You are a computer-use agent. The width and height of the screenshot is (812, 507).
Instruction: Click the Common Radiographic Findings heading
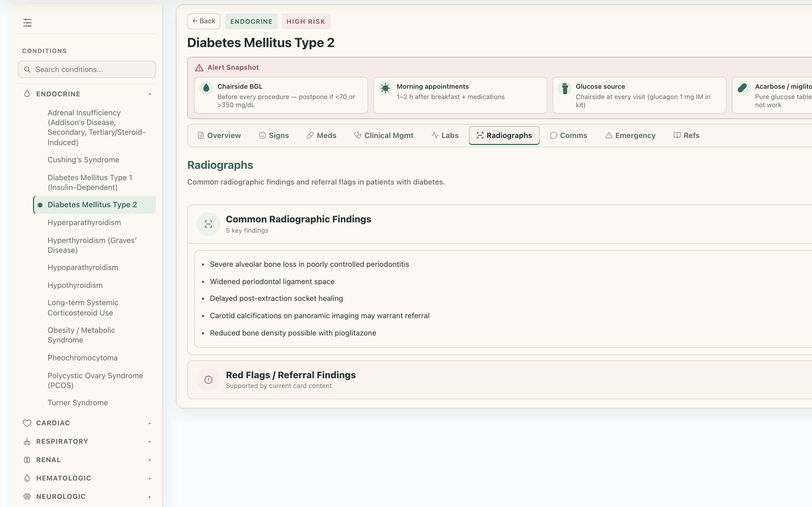(x=299, y=219)
